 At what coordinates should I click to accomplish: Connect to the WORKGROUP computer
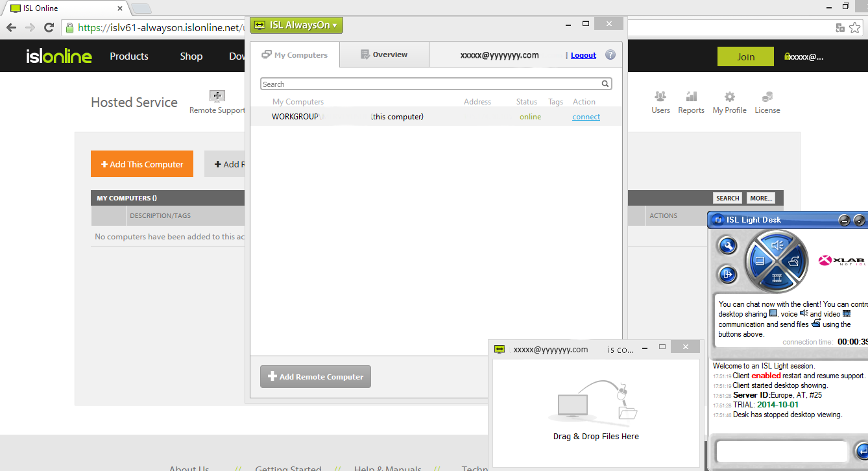586,117
